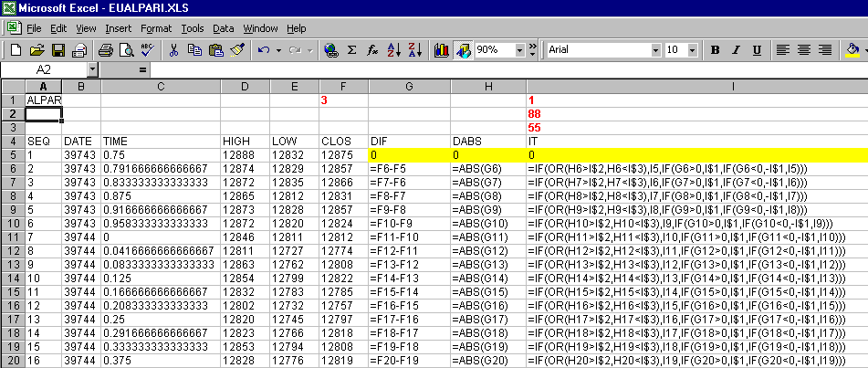The height and width of the screenshot is (368, 868).
Task: Open the Data menu
Action: coord(223,28)
